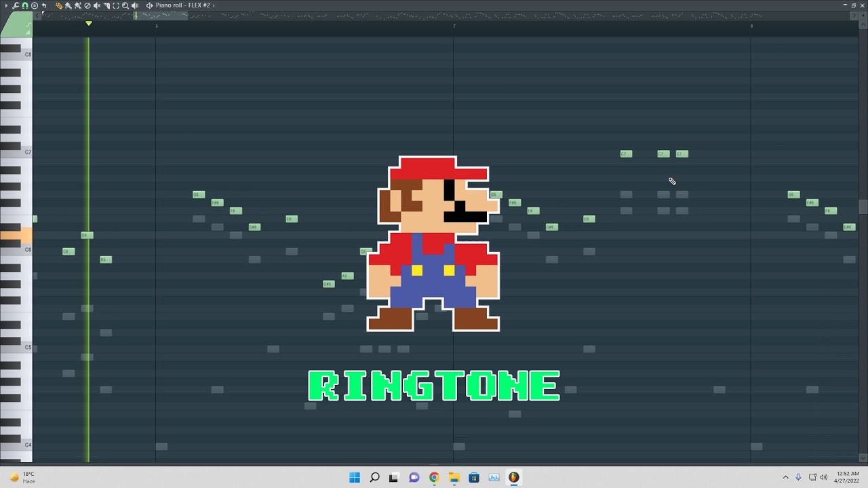
Task: Select the Paint drum sequence tool
Action: point(78,5)
